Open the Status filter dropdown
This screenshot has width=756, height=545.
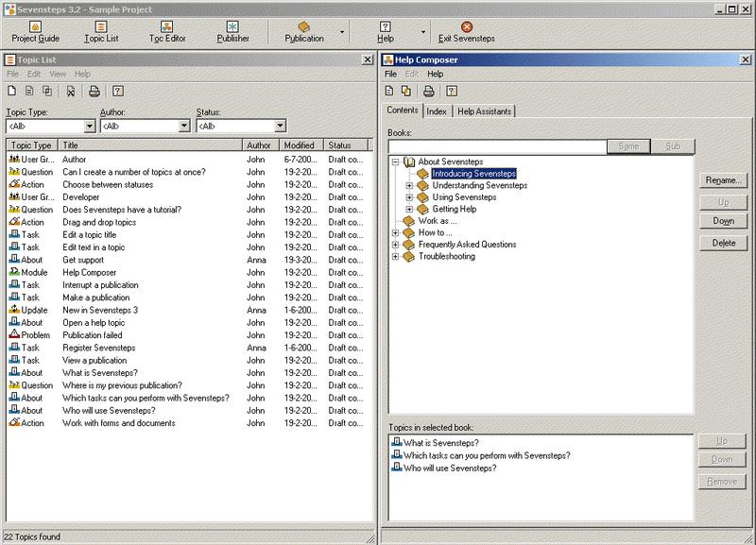pos(280,127)
